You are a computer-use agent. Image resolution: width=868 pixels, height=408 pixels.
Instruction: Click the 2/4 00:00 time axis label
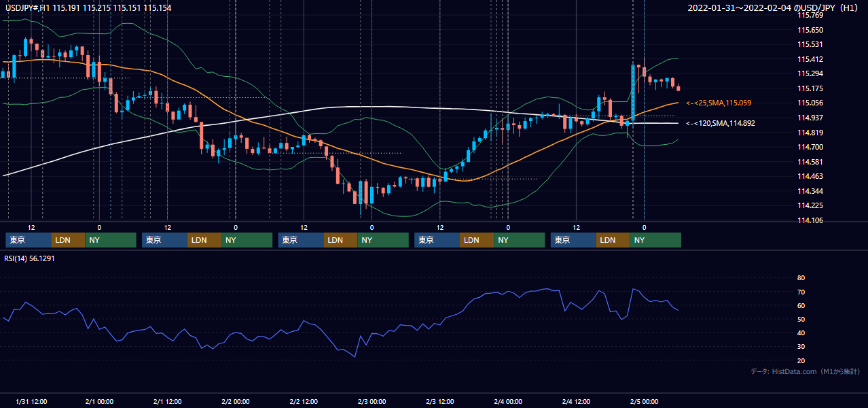pyautogui.click(x=508, y=401)
